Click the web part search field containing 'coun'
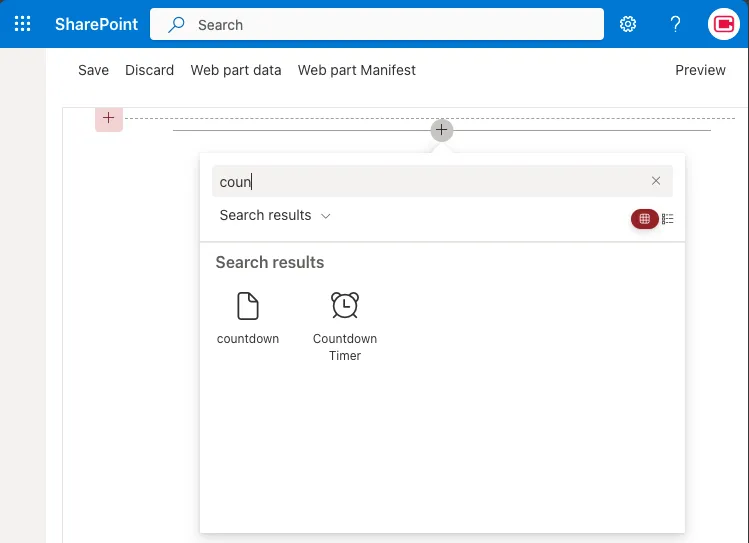The image size is (749, 543). point(430,182)
